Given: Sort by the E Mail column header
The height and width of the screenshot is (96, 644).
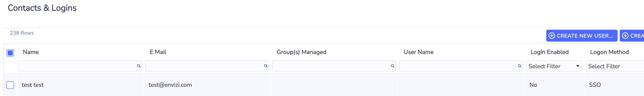Looking at the screenshot, I should tap(158, 52).
